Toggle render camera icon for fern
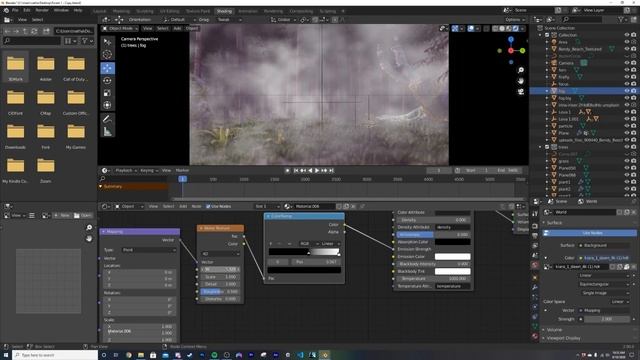640x360 pixels. tap(634, 70)
